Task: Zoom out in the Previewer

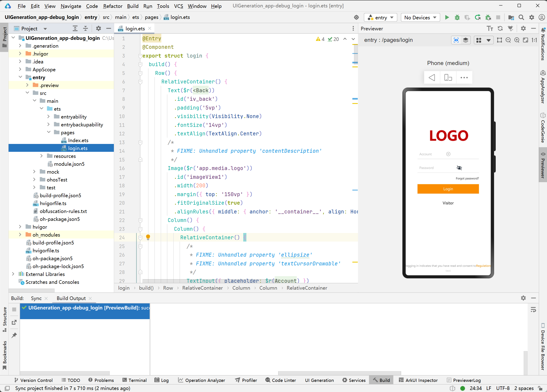Action: click(x=508, y=40)
